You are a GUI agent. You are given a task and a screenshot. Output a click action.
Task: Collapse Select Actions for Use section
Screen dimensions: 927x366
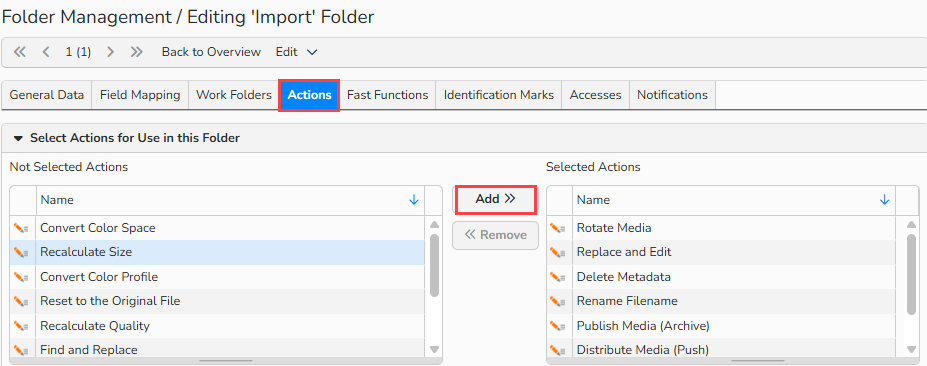pos(18,138)
